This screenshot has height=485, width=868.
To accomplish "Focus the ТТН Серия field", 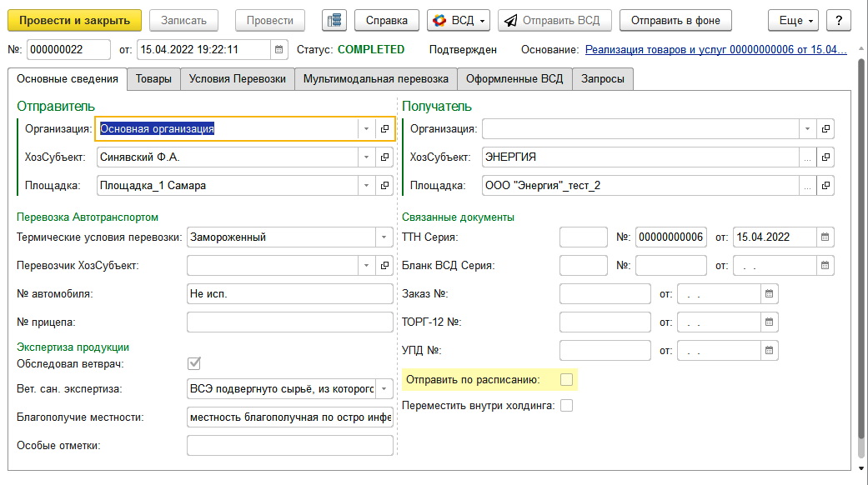I will [x=584, y=237].
